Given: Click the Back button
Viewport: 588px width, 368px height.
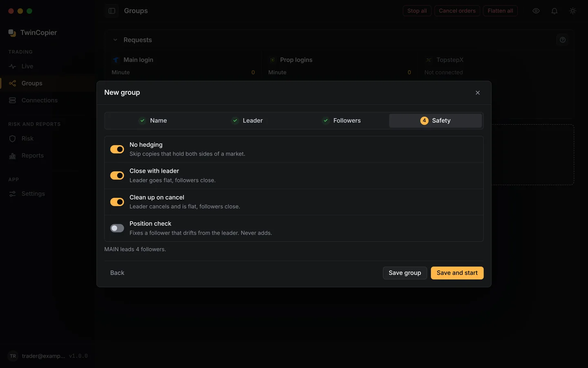Looking at the screenshot, I should click(117, 273).
